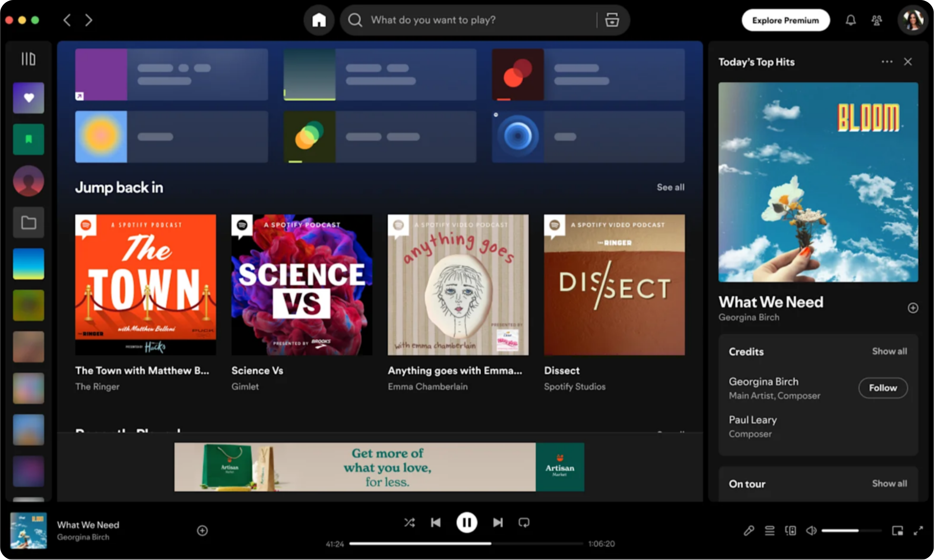
Task: Open the folder in sidebar
Action: [x=29, y=223]
